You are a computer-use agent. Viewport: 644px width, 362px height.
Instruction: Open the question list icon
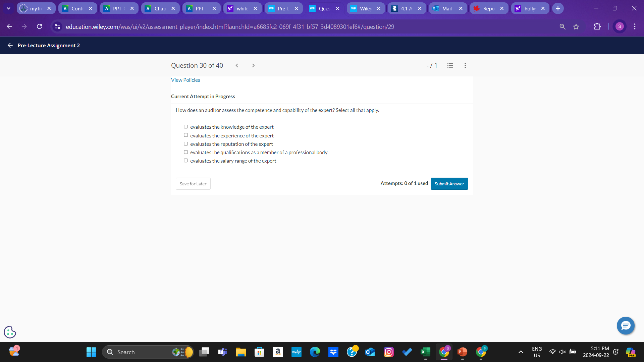point(450,65)
